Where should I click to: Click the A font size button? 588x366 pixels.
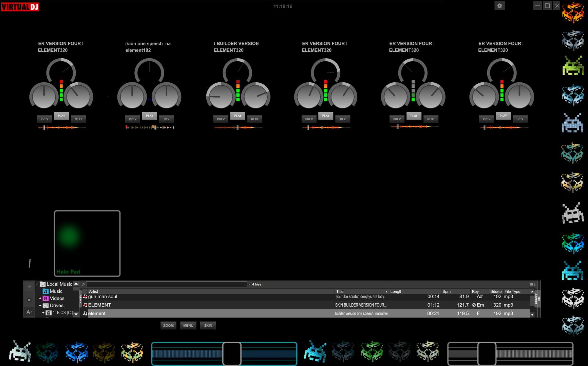pos(29,312)
